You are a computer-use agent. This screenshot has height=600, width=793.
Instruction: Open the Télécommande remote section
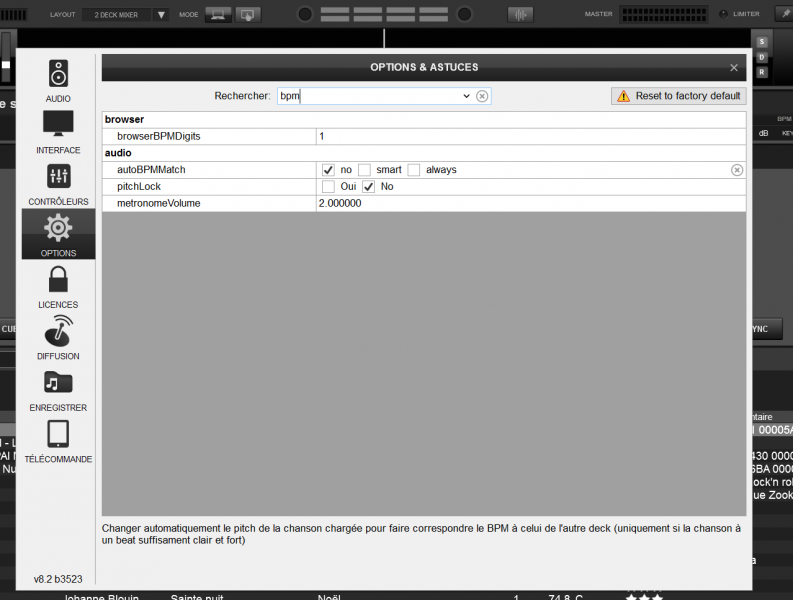click(x=58, y=440)
